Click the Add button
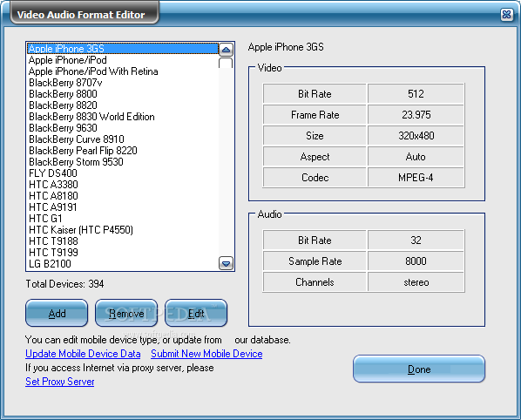The width and height of the screenshot is (521, 420). pyautogui.click(x=57, y=313)
